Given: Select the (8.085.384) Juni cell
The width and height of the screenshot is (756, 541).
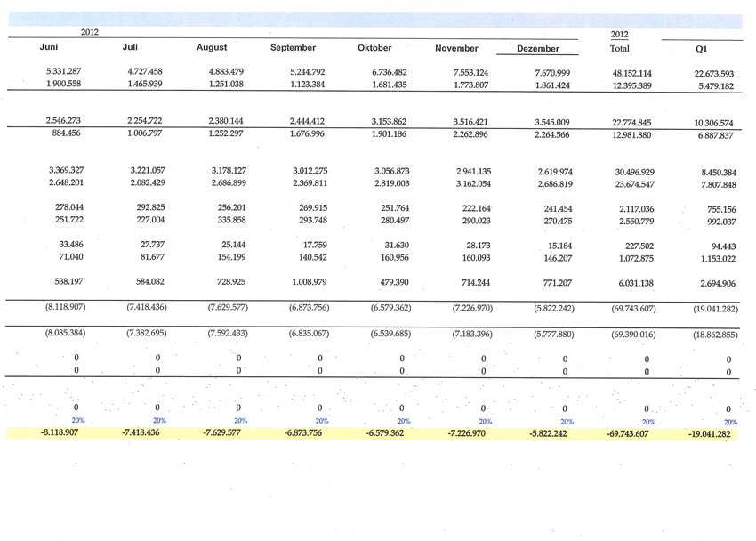Looking at the screenshot, I should (66, 333).
